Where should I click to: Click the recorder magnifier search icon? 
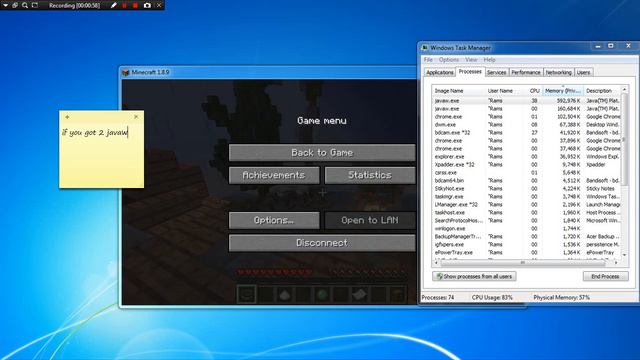25,5
